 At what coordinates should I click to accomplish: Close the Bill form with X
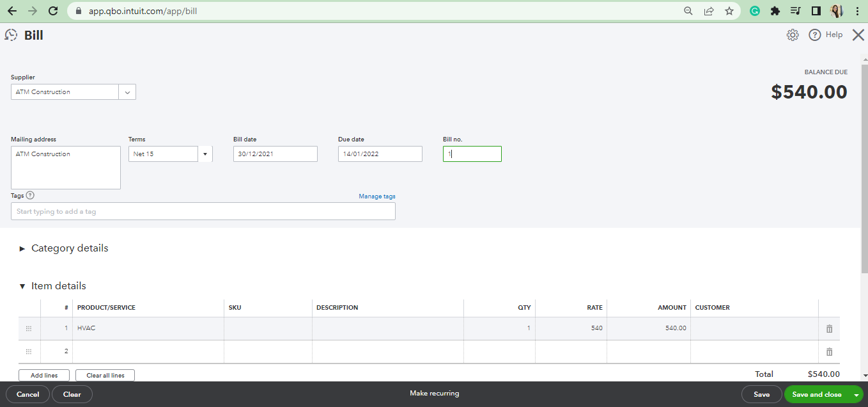click(x=858, y=35)
